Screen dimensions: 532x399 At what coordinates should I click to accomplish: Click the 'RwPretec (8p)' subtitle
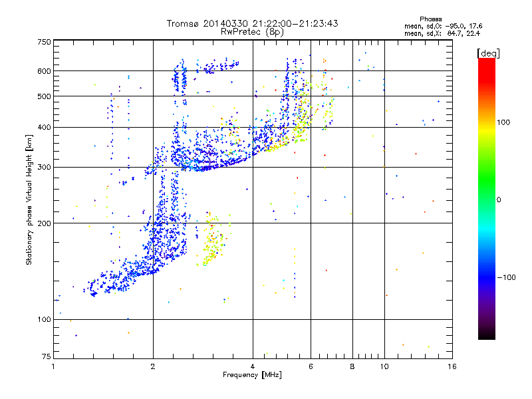point(252,32)
